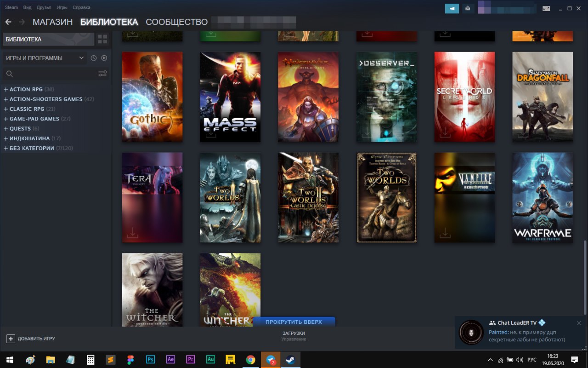The height and width of the screenshot is (368, 588).
Task: Open Windows Start menu
Action: (10, 359)
